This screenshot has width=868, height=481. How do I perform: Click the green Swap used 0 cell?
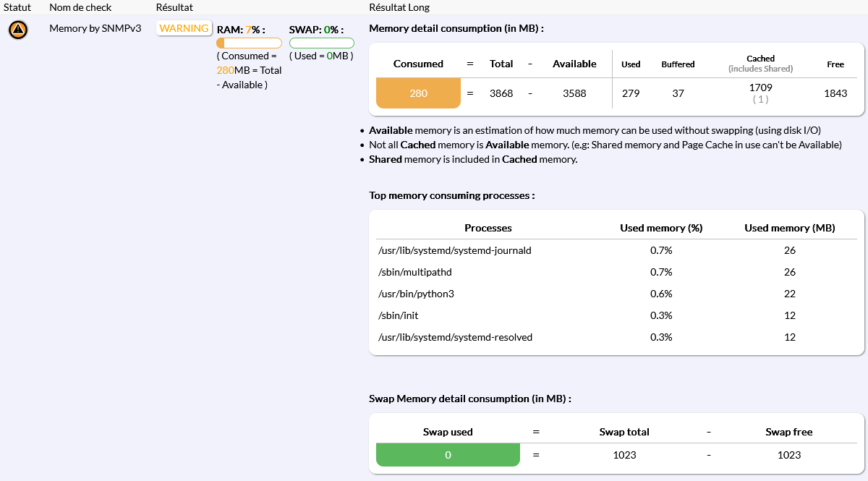tap(448, 455)
